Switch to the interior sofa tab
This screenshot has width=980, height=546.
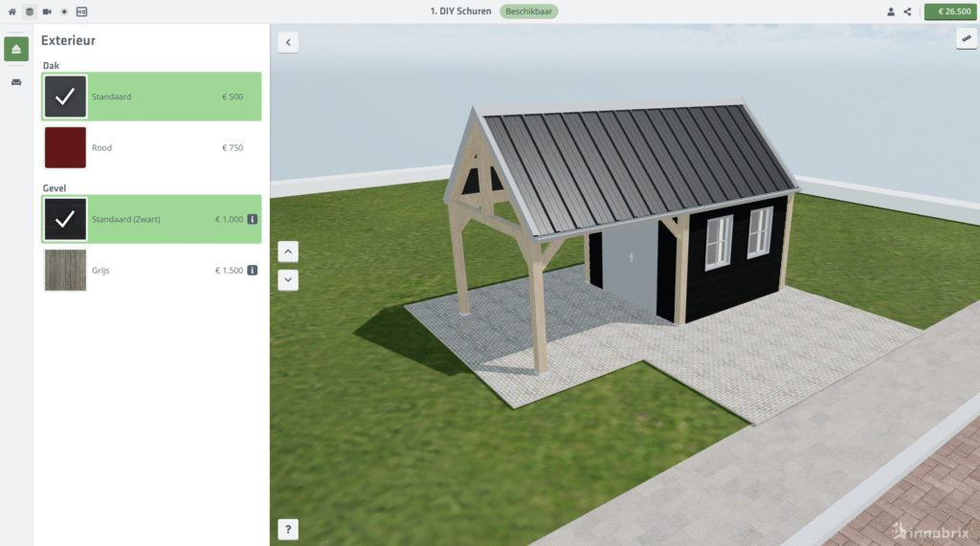tap(16, 82)
